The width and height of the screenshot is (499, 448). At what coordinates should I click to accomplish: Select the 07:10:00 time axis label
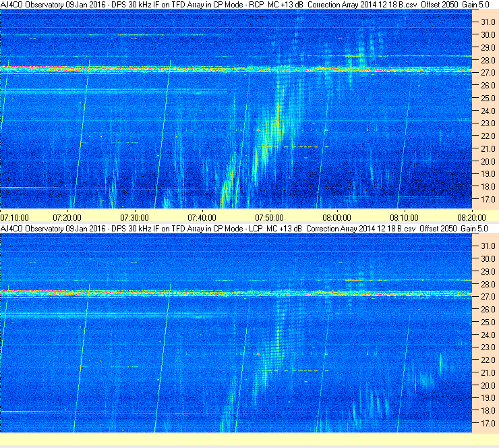coord(14,218)
